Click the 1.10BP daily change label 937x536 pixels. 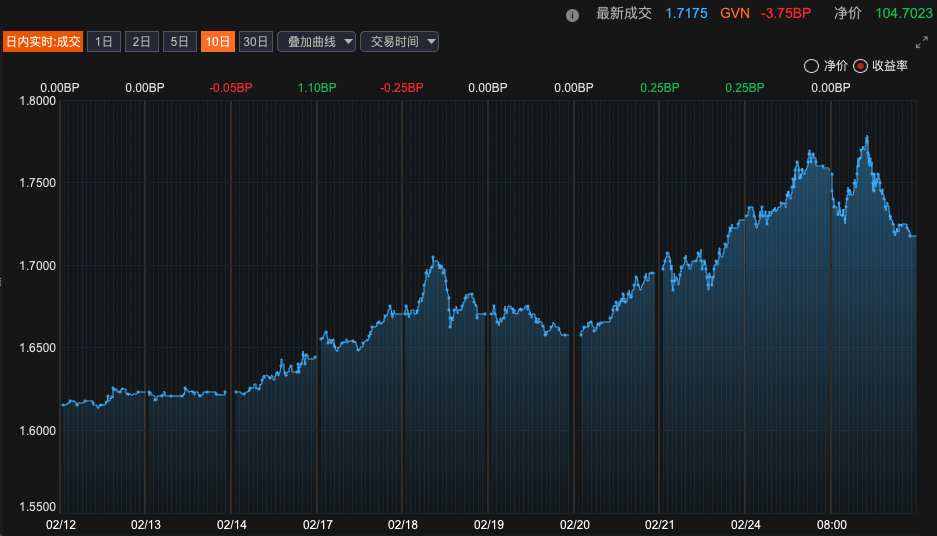click(x=317, y=88)
